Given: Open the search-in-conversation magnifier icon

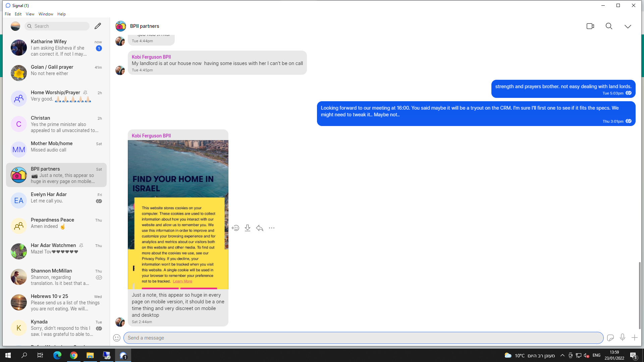Looking at the screenshot, I should point(609,26).
